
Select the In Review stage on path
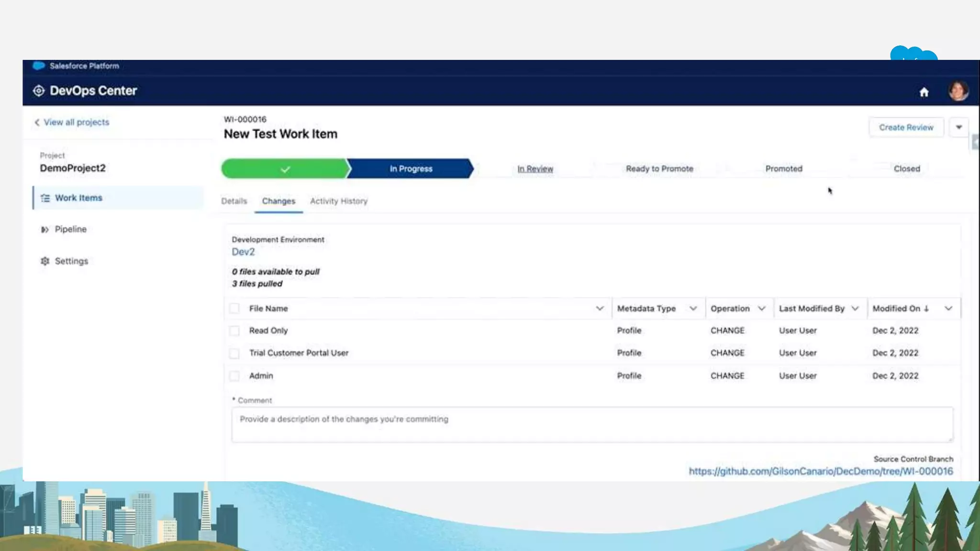pyautogui.click(x=535, y=169)
